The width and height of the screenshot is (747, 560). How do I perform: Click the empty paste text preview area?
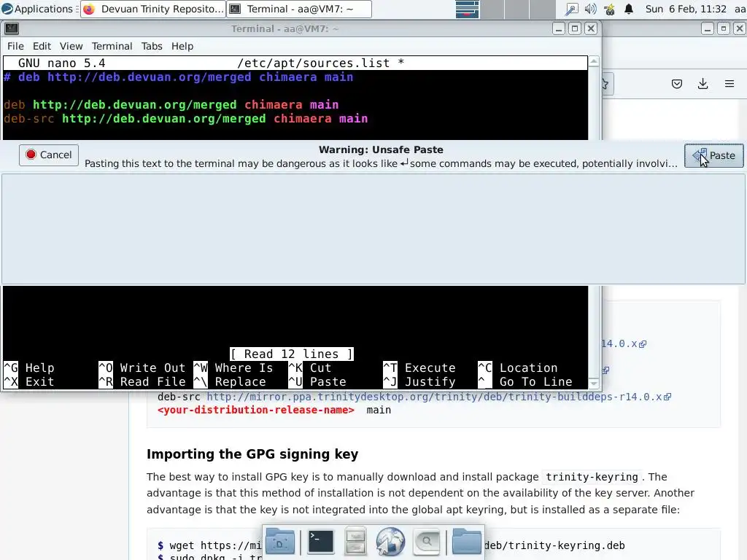point(373,228)
